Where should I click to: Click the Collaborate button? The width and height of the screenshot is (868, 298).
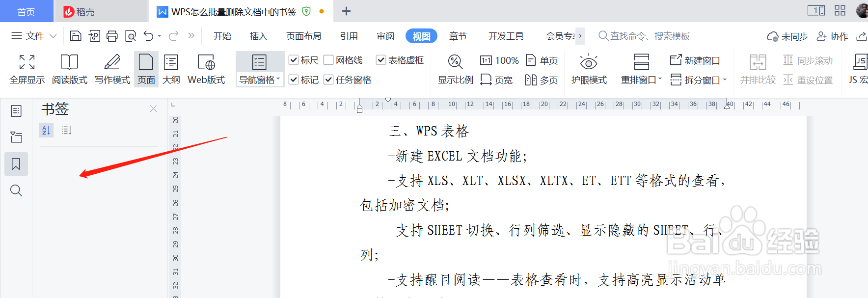pyautogui.click(x=832, y=36)
